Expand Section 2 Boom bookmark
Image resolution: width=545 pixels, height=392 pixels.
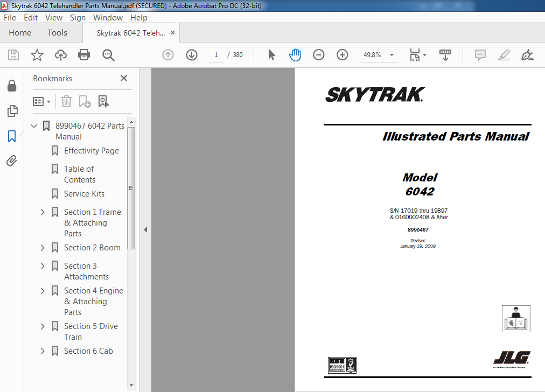point(43,248)
